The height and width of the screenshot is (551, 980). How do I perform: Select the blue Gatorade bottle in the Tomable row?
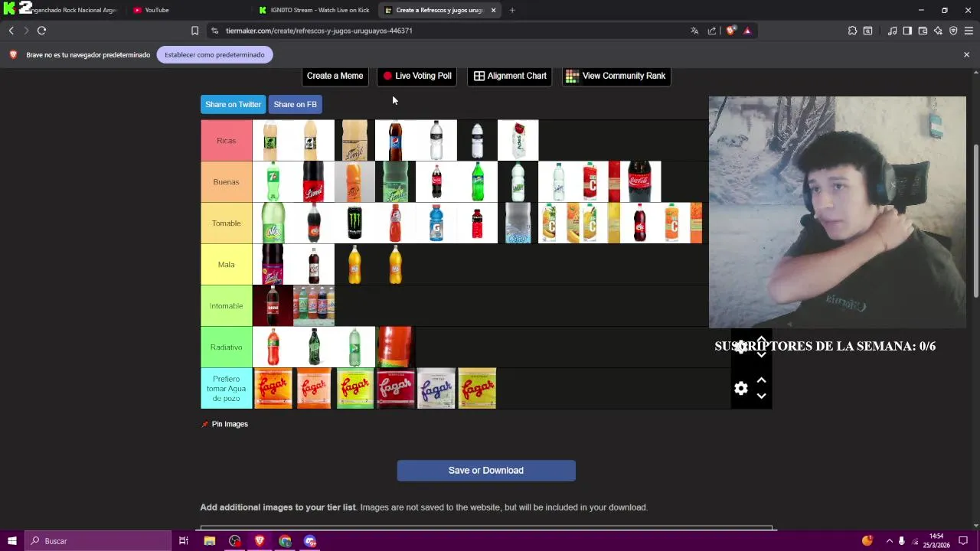(x=436, y=223)
